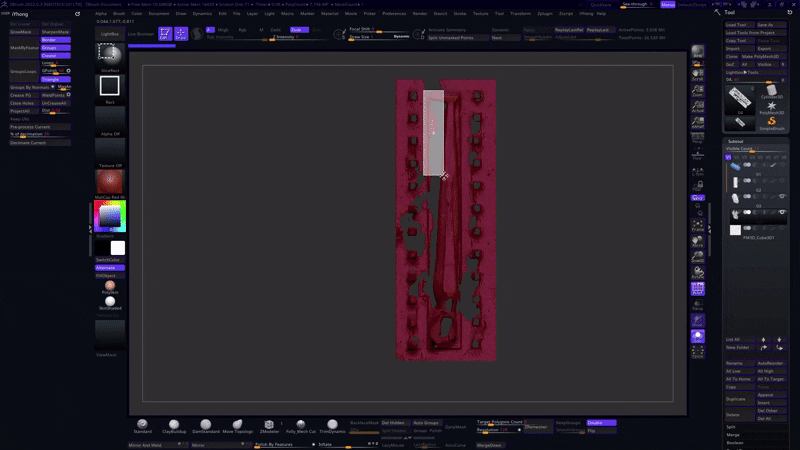This screenshot has height=450, width=800.
Task: Toggle the Triangle option
Action: (56, 79)
